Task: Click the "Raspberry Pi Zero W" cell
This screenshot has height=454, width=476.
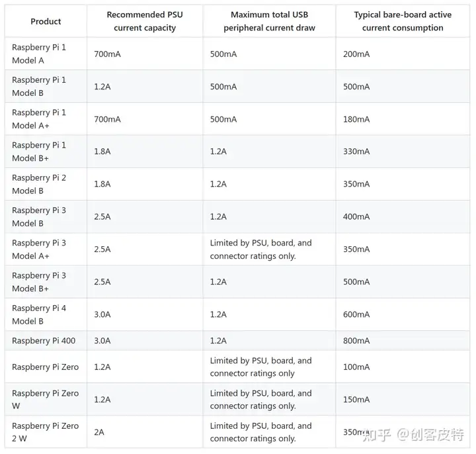Action: (45, 399)
